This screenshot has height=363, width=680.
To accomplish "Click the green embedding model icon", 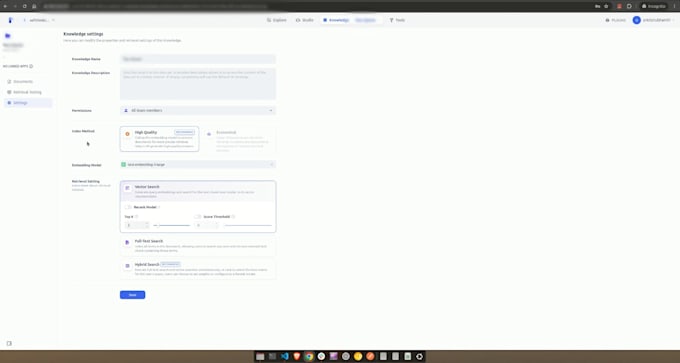I will point(124,164).
